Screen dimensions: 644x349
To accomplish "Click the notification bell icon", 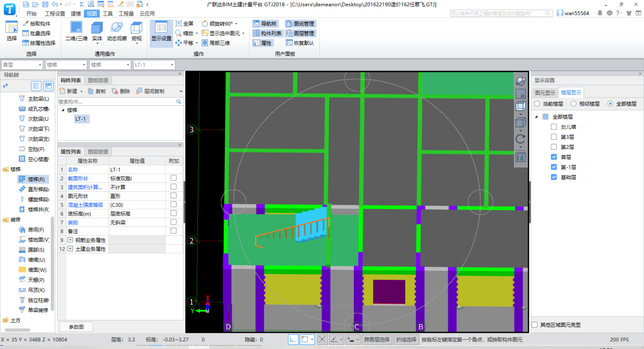I will coord(600,13).
